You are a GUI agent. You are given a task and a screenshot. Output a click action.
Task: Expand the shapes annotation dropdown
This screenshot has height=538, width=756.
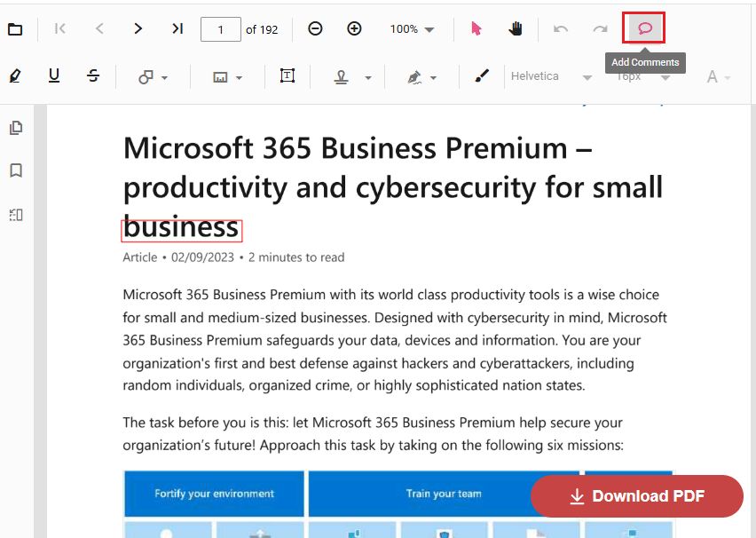click(x=153, y=77)
